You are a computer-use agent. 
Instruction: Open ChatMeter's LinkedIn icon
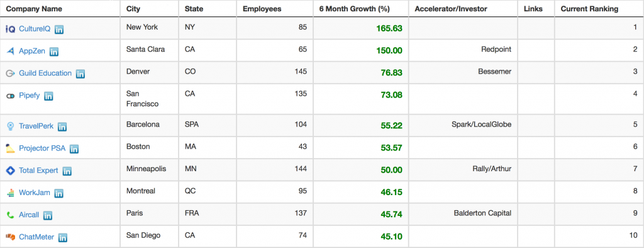coord(62,237)
